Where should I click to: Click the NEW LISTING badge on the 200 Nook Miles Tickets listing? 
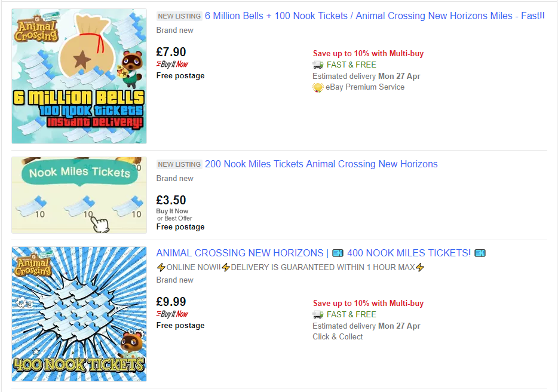click(x=179, y=164)
